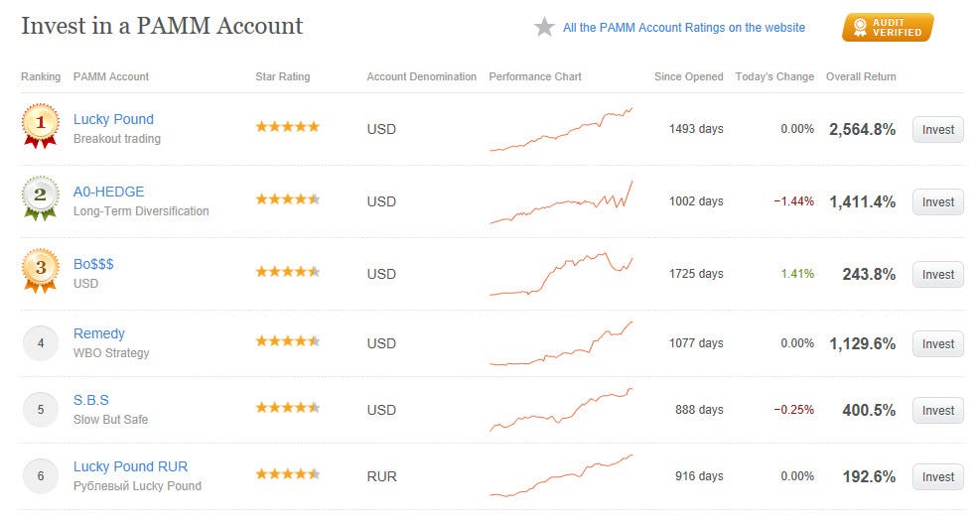The height and width of the screenshot is (519, 980).
Task: Click the green rank 2 medal icon
Action: pos(40,197)
